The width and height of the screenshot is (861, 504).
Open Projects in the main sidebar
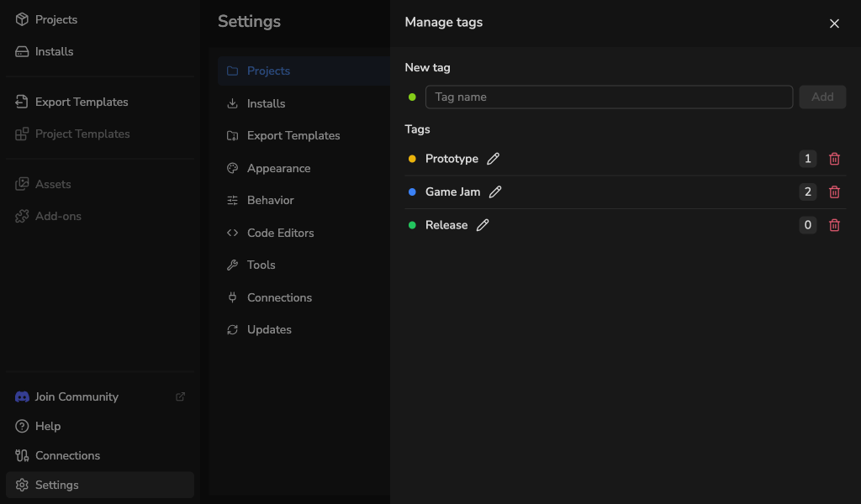100,20
